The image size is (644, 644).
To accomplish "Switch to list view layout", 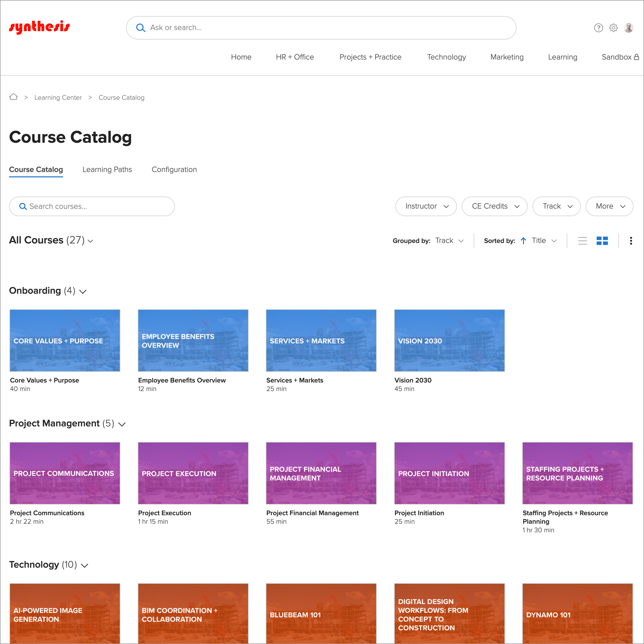I will [x=582, y=241].
